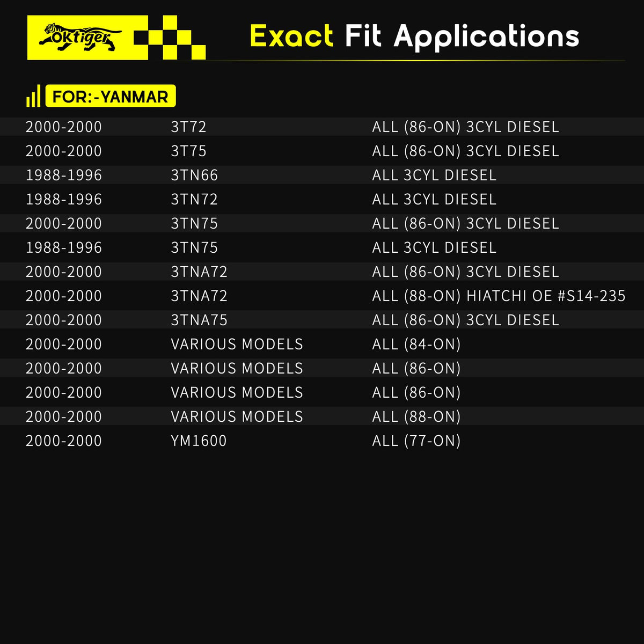Click the "3TN66" model entry

coord(194,175)
